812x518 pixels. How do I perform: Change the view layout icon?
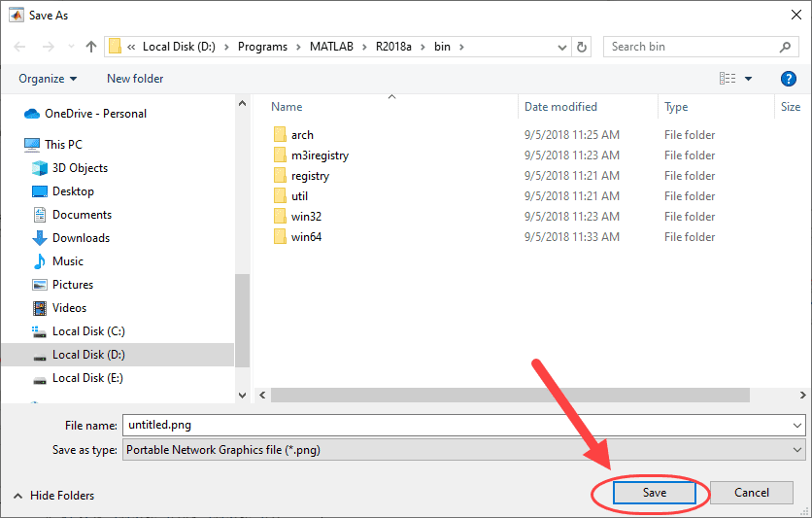pyautogui.click(x=727, y=79)
